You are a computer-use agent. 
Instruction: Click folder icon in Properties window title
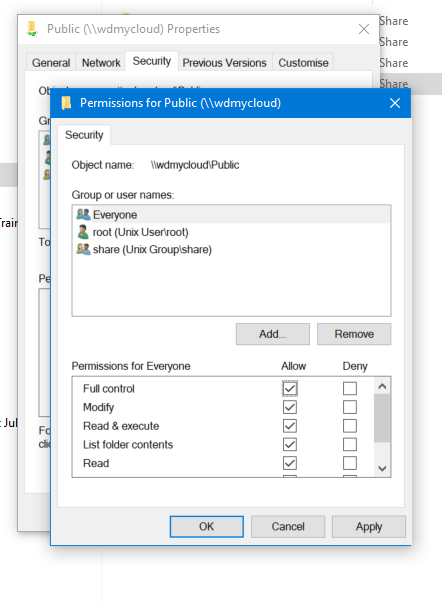click(x=32, y=29)
